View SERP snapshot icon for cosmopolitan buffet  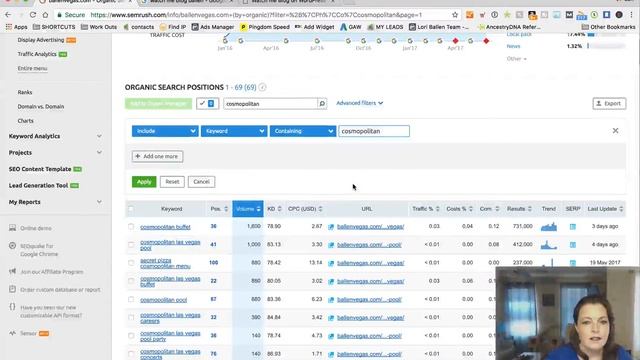click(573, 227)
